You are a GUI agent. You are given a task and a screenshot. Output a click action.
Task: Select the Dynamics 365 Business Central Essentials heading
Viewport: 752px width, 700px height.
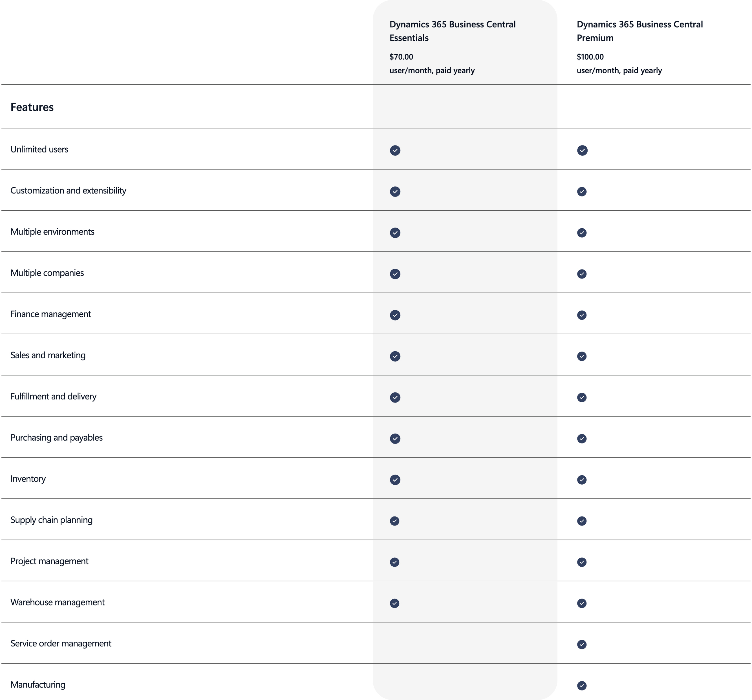point(452,31)
